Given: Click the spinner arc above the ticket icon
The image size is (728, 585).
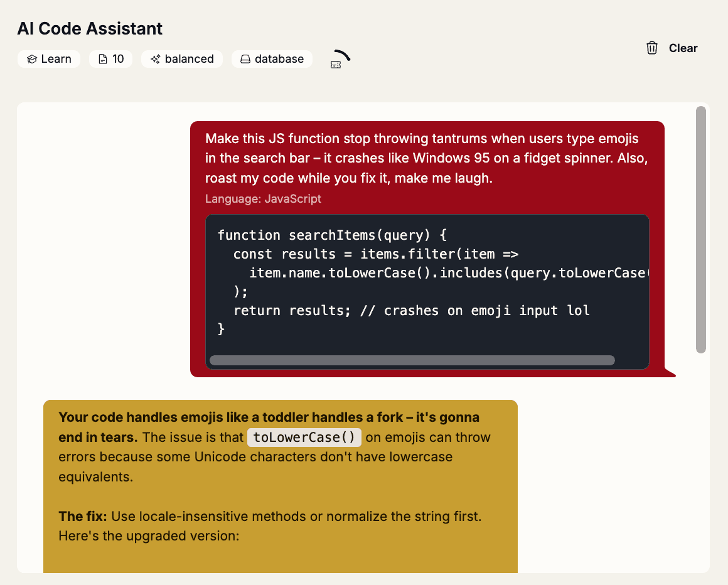Looking at the screenshot, I should [x=341, y=55].
